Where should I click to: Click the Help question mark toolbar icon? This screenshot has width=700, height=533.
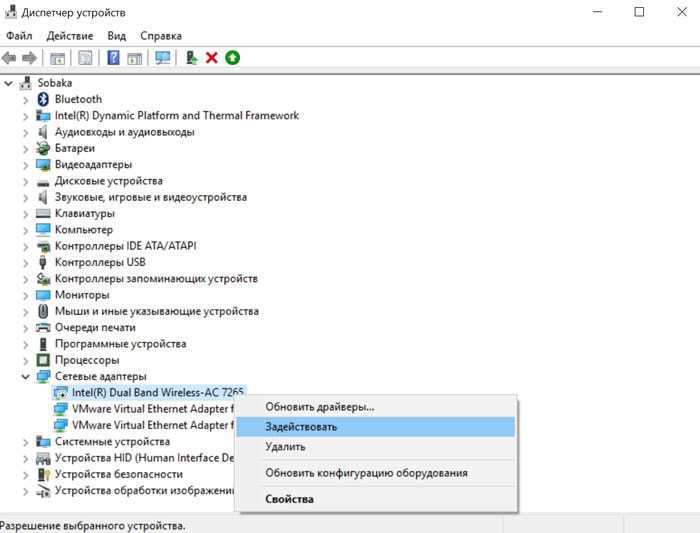(x=113, y=58)
